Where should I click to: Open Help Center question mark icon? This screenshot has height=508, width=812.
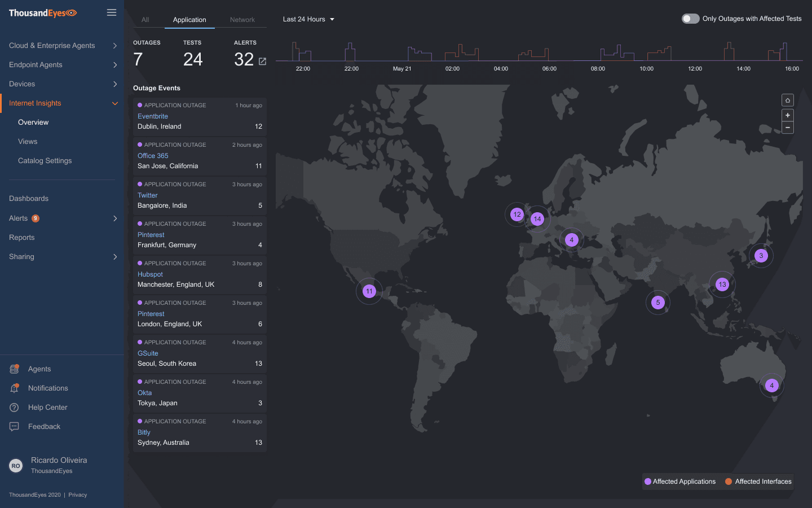click(15, 408)
